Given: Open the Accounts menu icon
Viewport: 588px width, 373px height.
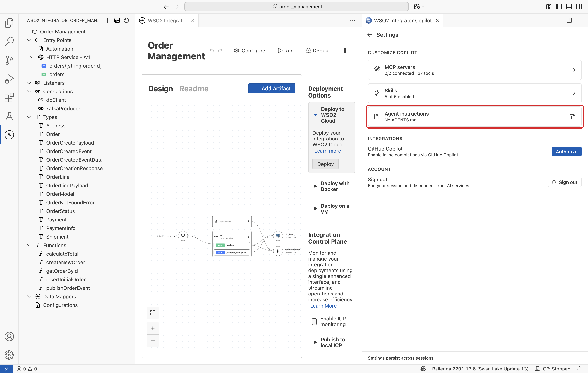Looking at the screenshot, I should [x=9, y=336].
